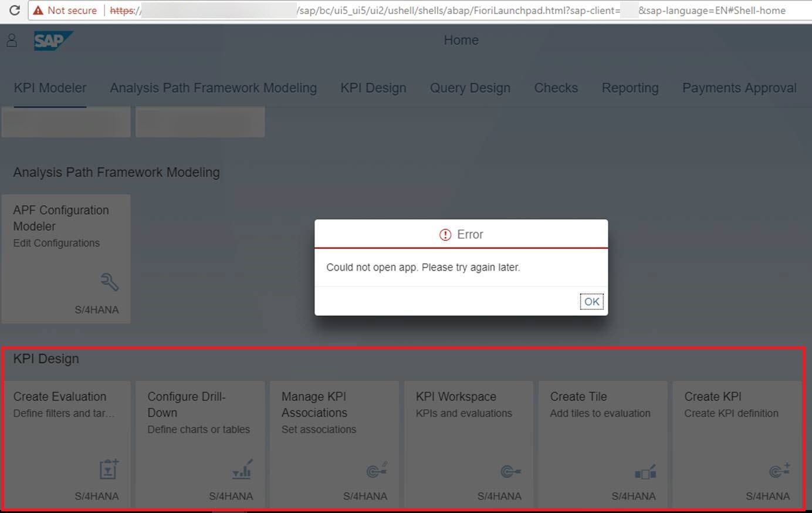Click 'Create KPI definition' subtitle
The image size is (812, 513).
732,413
